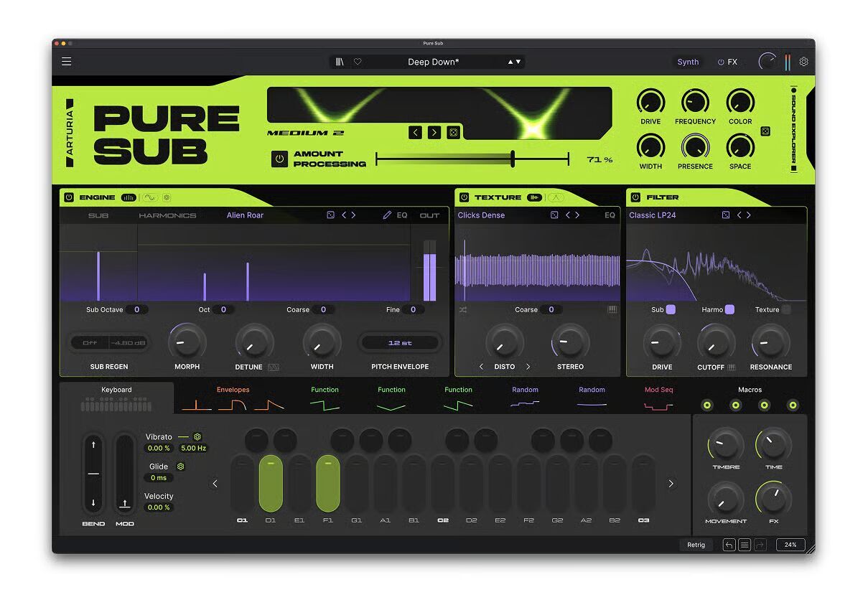
Task: Toggle the Amount Processing power button
Action: 279,159
